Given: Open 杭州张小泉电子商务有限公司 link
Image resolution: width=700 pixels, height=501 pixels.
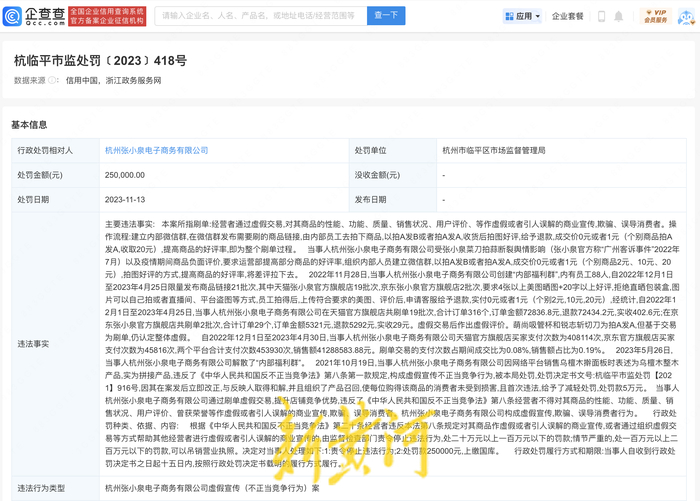Looking at the screenshot, I should (x=156, y=150).
